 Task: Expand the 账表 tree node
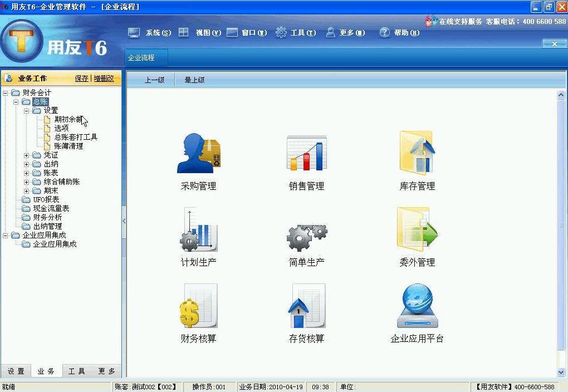click(x=26, y=173)
